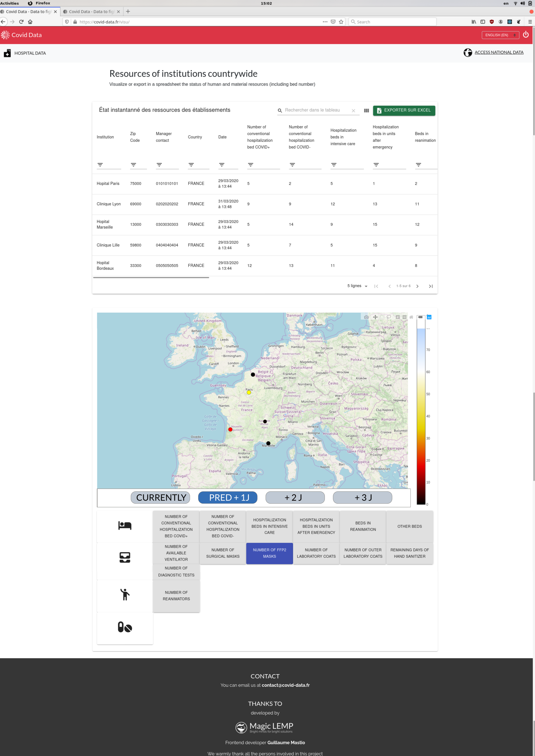
Task: Select the staff resources category icon
Action: point(125,595)
